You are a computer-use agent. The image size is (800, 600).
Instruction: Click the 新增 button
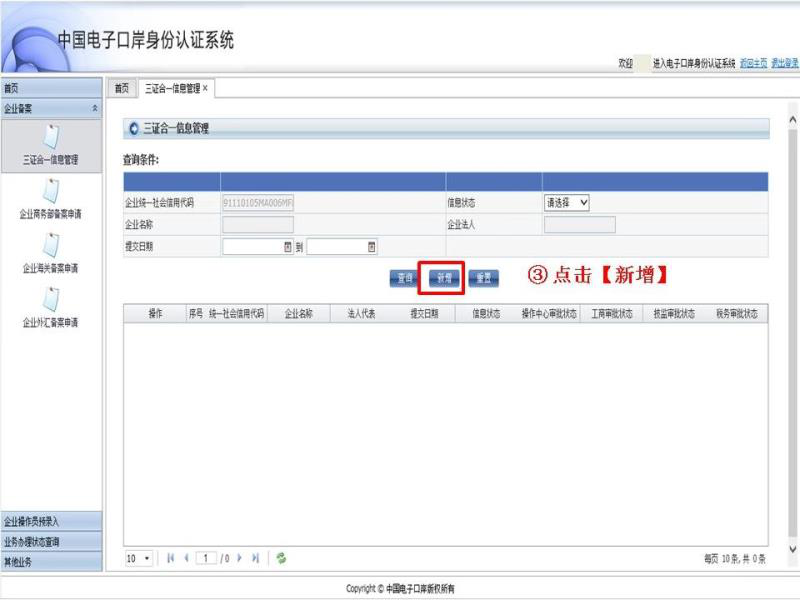pos(445,279)
